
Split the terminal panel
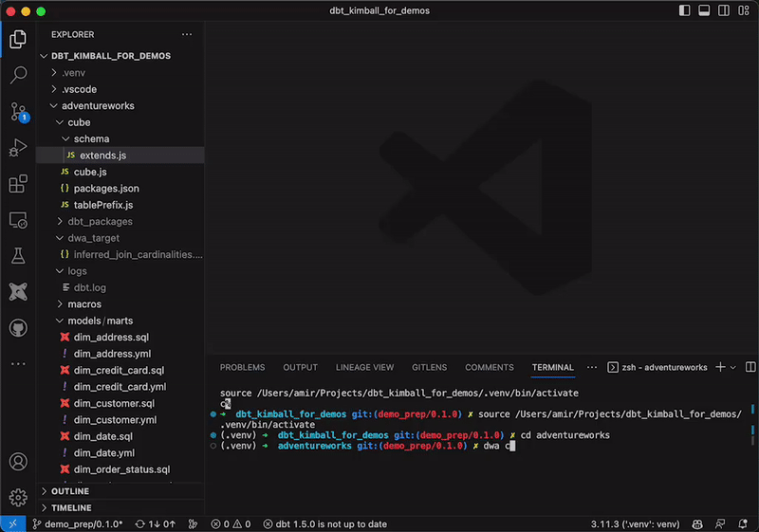[750, 367]
